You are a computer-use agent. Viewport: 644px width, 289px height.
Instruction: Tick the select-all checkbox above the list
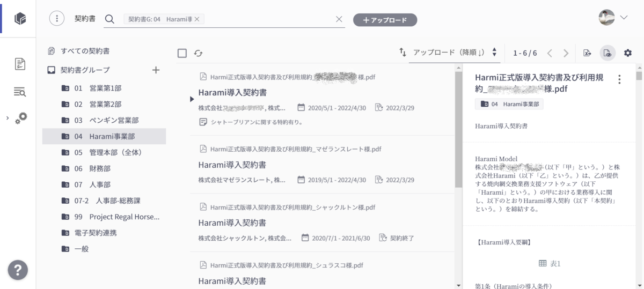[x=182, y=53]
